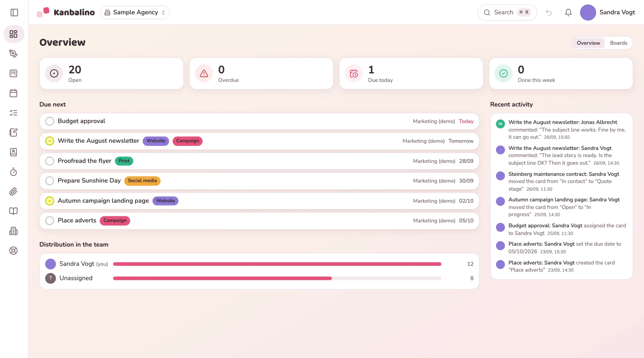Open the Budget approval assigned activity entry
This screenshot has width=644, height=358.
click(x=561, y=229)
